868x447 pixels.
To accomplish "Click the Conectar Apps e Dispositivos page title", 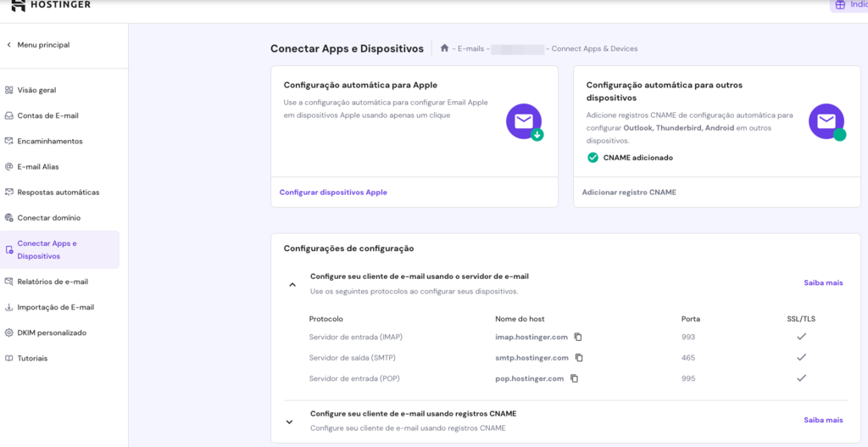I will 347,48.
